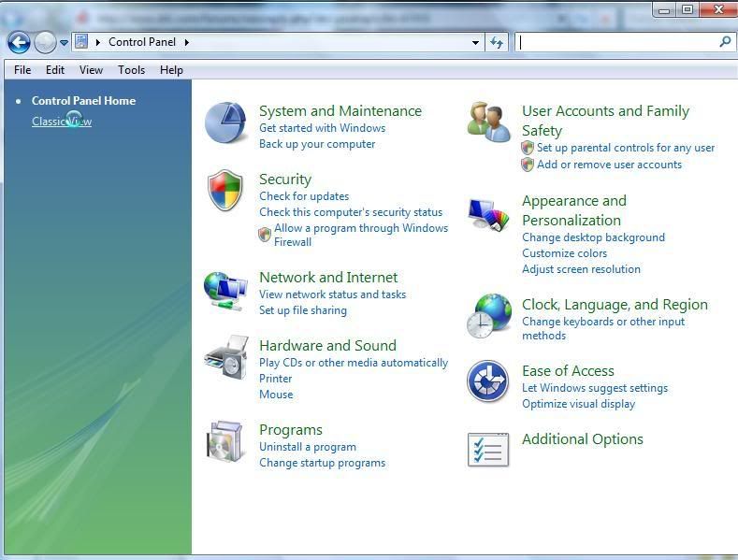Click the Security shield icon
The height and width of the screenshot is (560, 738).
click(225, 190)
